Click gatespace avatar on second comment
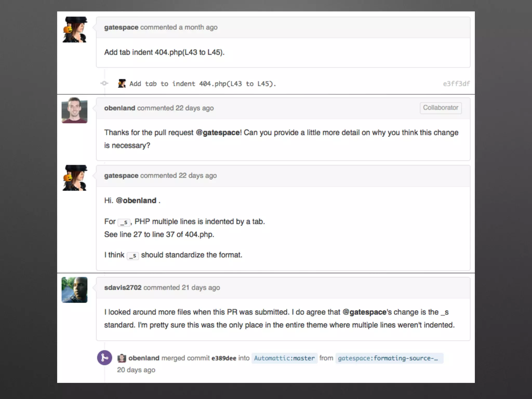 pos(75,178)
